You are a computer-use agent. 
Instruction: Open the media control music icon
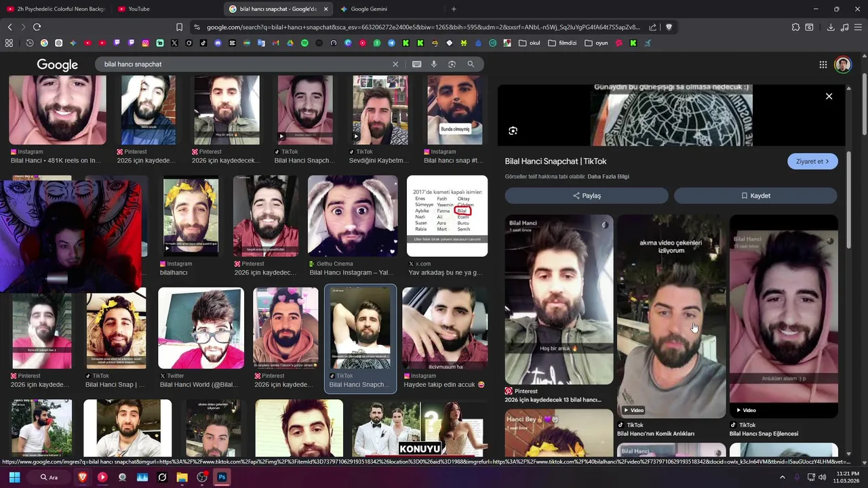[844, 27]
